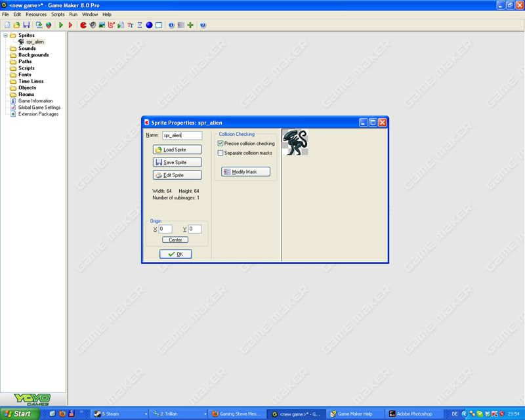Open global game settings toolbar icon
Viewport: 525px width, 420px height.
[181, 25]
